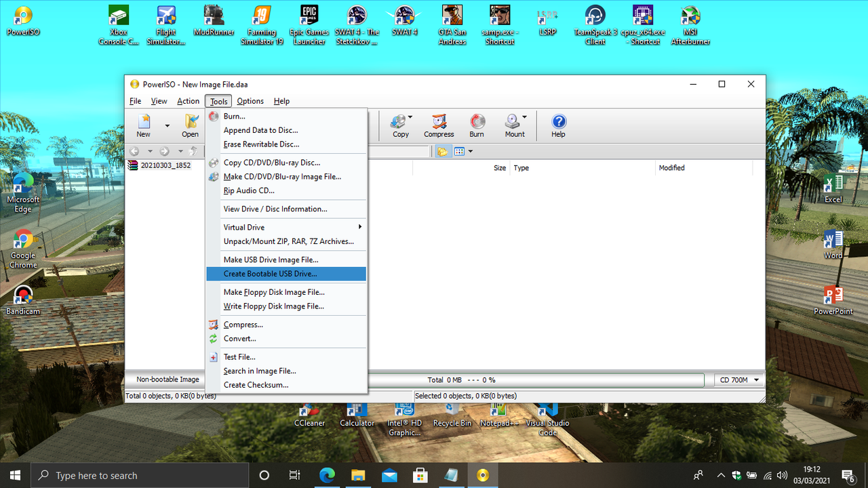This screenshot has width=868, height=488.
Task: Go forward with the navigation arrow
Action: (x=164, y=152)
